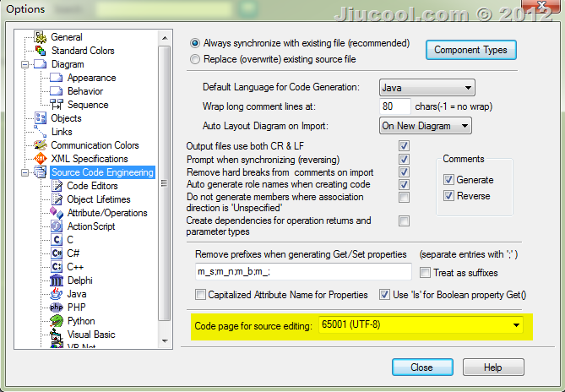
Task: Select the Java coffee cup icon
Action: click(x=57, y=294)
